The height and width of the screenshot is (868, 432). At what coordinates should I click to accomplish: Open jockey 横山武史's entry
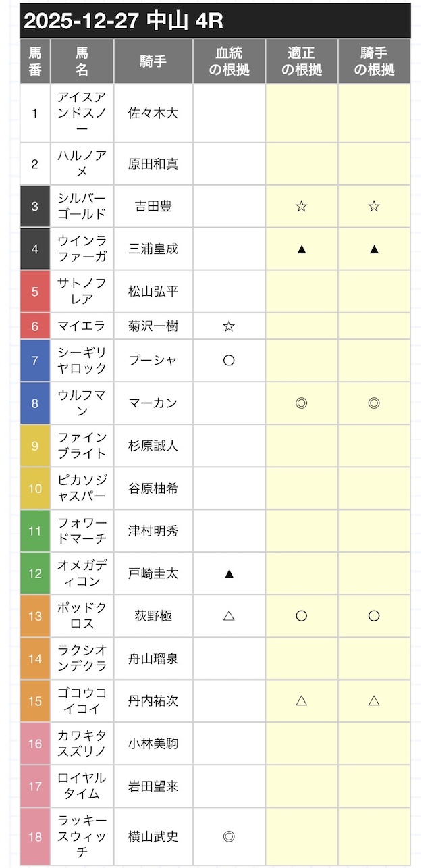[x=153, y=836]
